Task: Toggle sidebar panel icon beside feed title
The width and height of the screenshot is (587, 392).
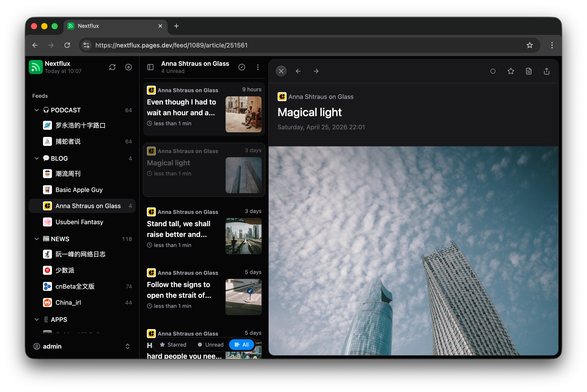Action: [x=150, y=67]
